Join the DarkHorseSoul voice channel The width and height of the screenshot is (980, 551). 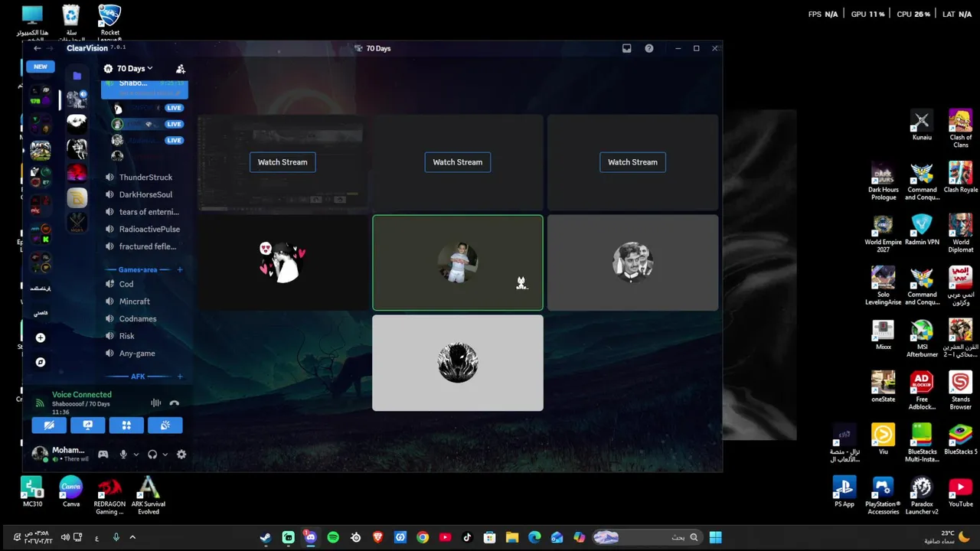click(x=145, y=194)
